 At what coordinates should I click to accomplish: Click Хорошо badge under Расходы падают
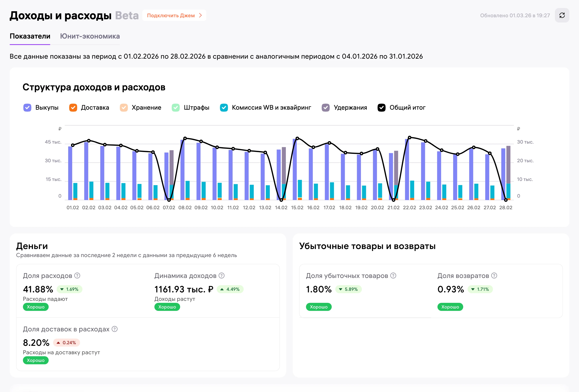36,307
